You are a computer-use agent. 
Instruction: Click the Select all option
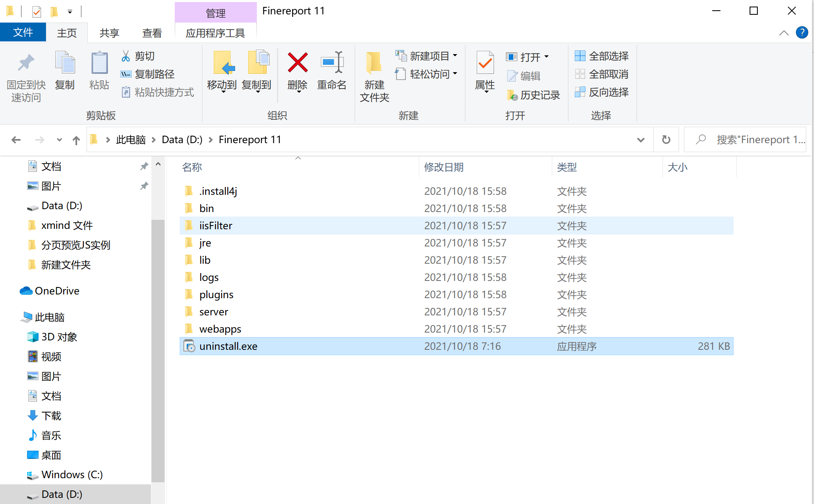602,56
